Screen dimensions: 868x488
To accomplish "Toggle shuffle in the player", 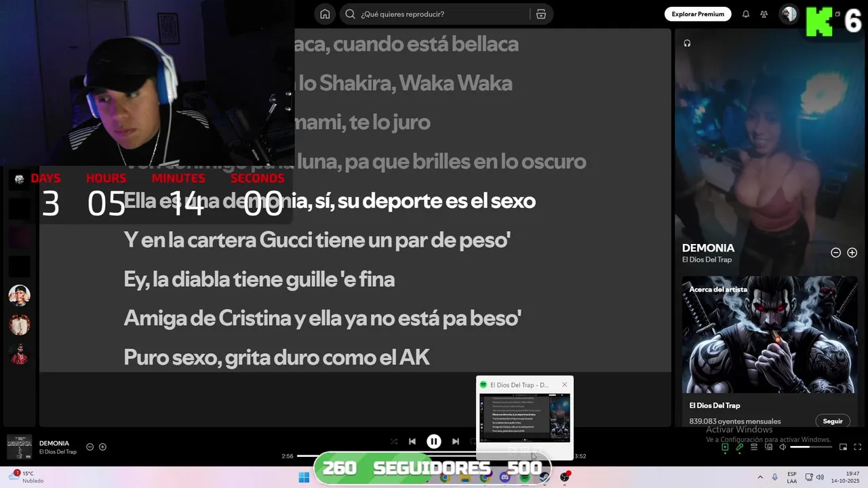I will click(x=394, y=441).
